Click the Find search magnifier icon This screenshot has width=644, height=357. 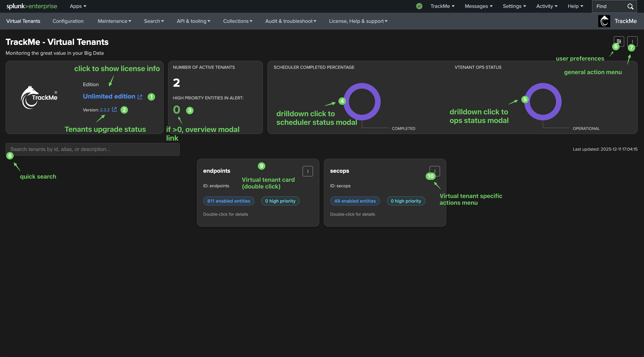[630, 6]
